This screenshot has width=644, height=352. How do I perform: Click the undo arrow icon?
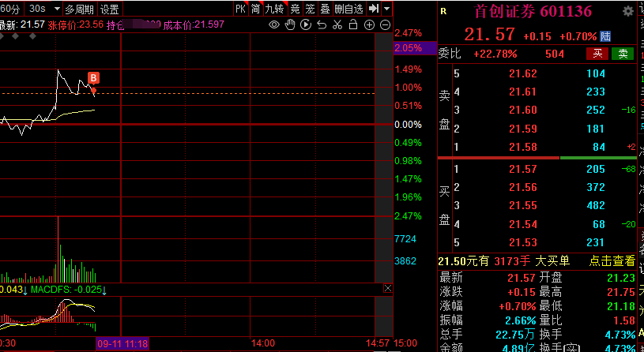(322, 25)
